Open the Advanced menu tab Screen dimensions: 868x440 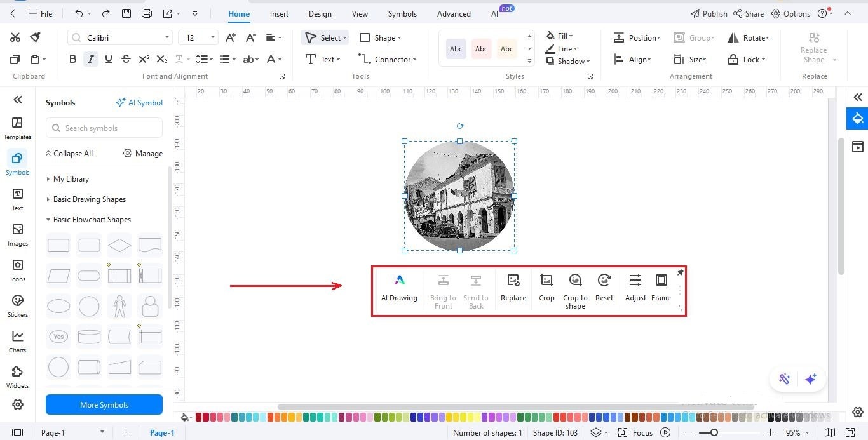[453, 13]
